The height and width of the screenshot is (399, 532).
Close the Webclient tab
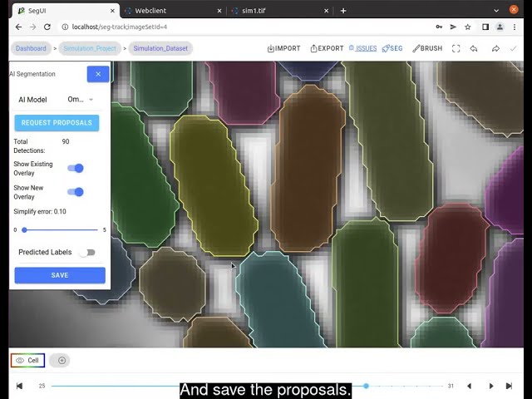[x=219, y=11]
